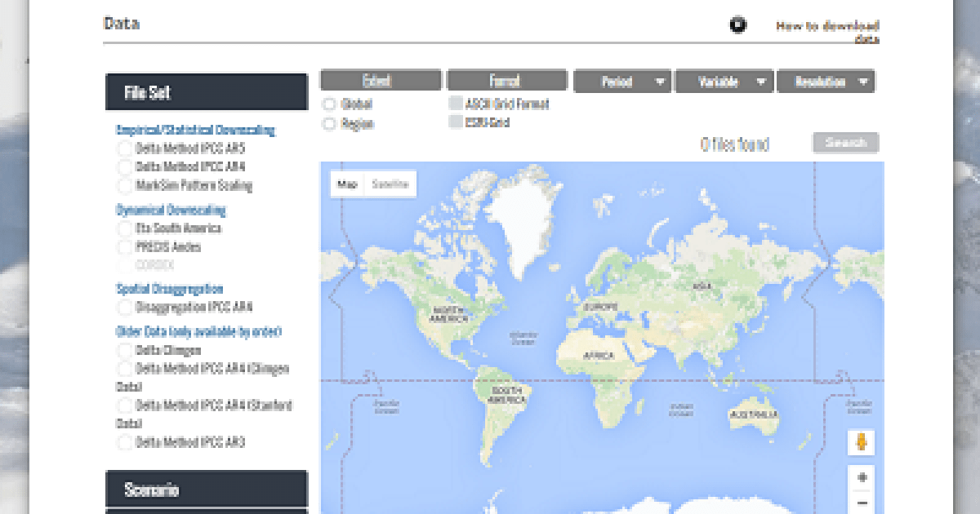This screenshot has height=514, width=980.
Task: Switch map to Satellite view
Action: tap(390, 184)
